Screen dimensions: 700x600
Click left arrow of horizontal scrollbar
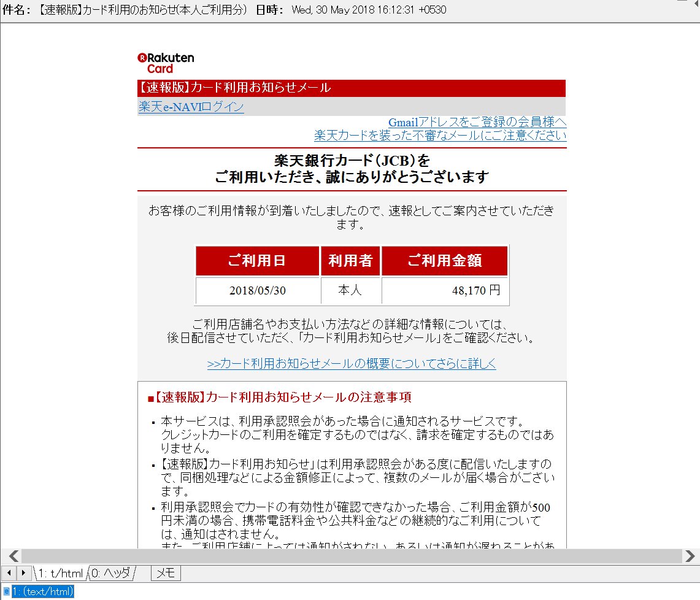click(x=13, y=556)
